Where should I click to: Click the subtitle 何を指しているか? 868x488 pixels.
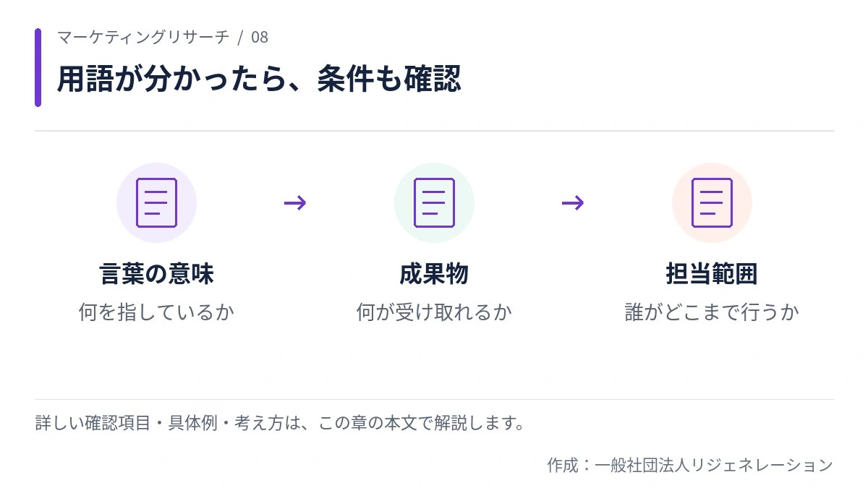[156, 313]
